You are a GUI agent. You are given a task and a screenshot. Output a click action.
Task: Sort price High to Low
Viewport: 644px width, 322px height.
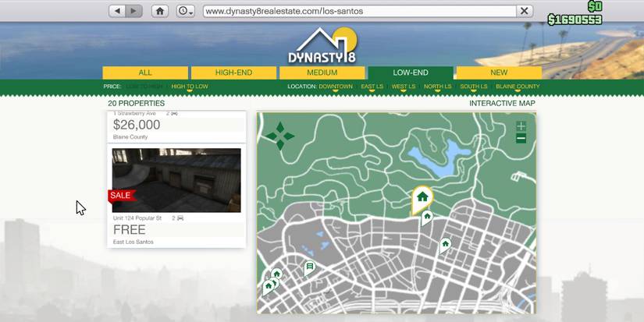(190, 87)
